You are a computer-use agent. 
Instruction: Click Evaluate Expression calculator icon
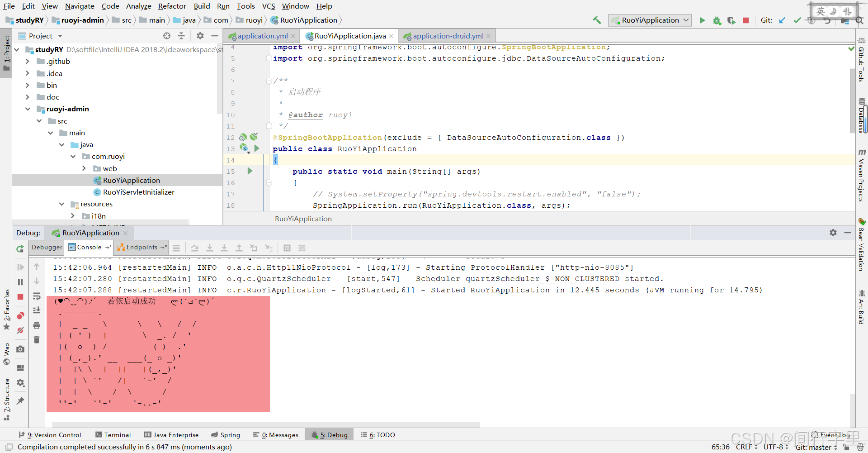tap(287, 248)
